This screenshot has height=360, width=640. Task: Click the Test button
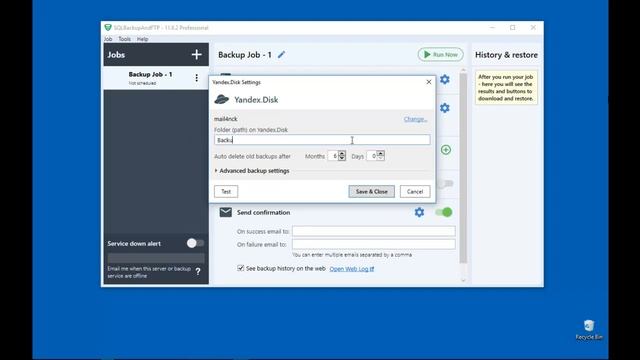tap(226, 191)
